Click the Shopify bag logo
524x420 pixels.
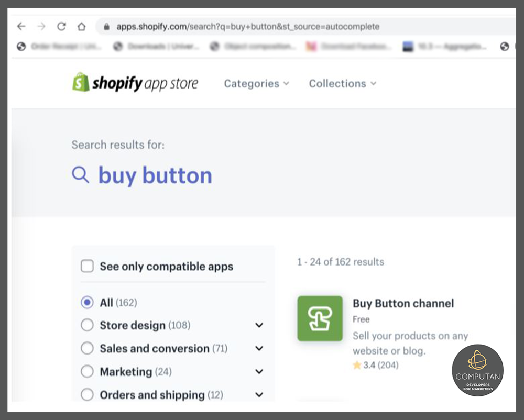point(79,83)
